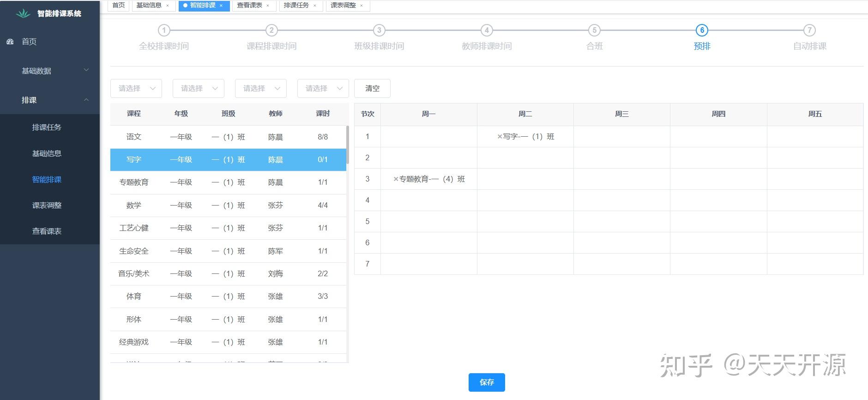The height and width of the screenshot is (400, 868).
Task: Select the 音乐/美术 course row
Action: [228, 273]
